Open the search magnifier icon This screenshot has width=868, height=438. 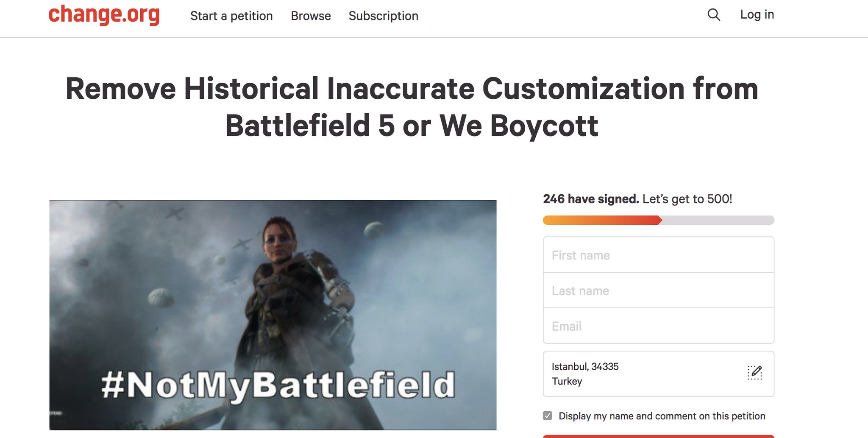[714, 15]
